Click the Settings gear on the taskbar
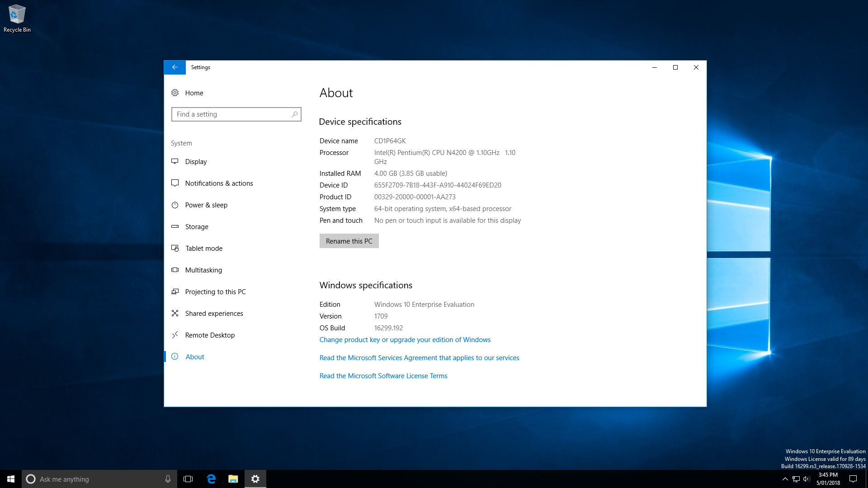The width and height of the screenshot is (868, 488). pos(255,479)
